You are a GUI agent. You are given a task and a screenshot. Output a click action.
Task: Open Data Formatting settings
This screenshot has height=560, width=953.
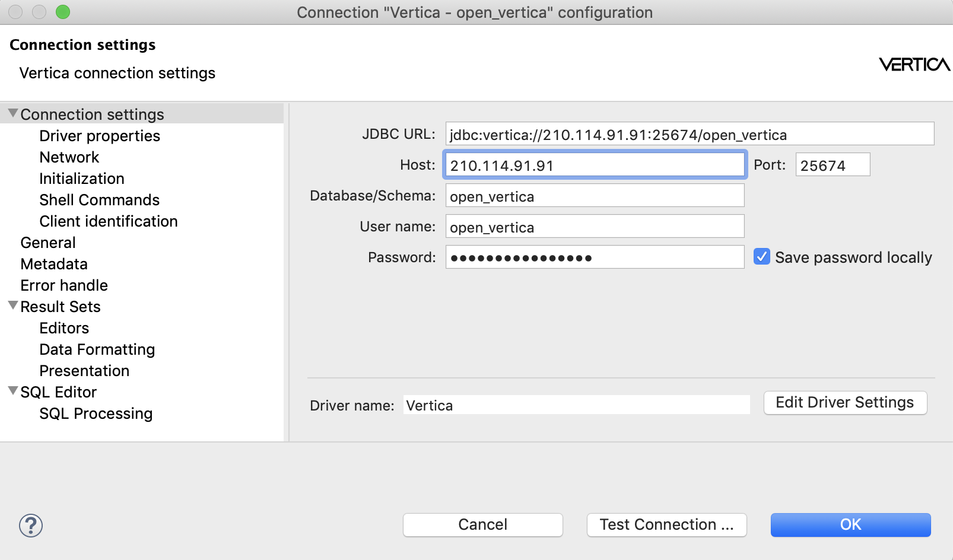(x=97, y=349)
